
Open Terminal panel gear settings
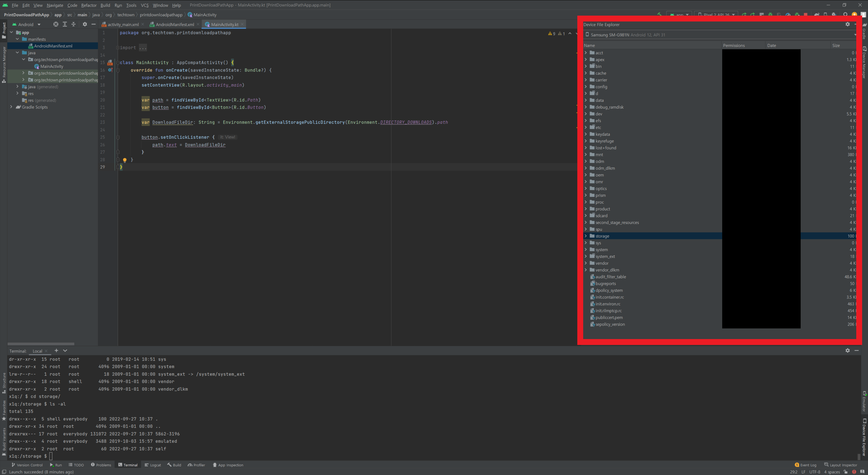coord(847,351)
